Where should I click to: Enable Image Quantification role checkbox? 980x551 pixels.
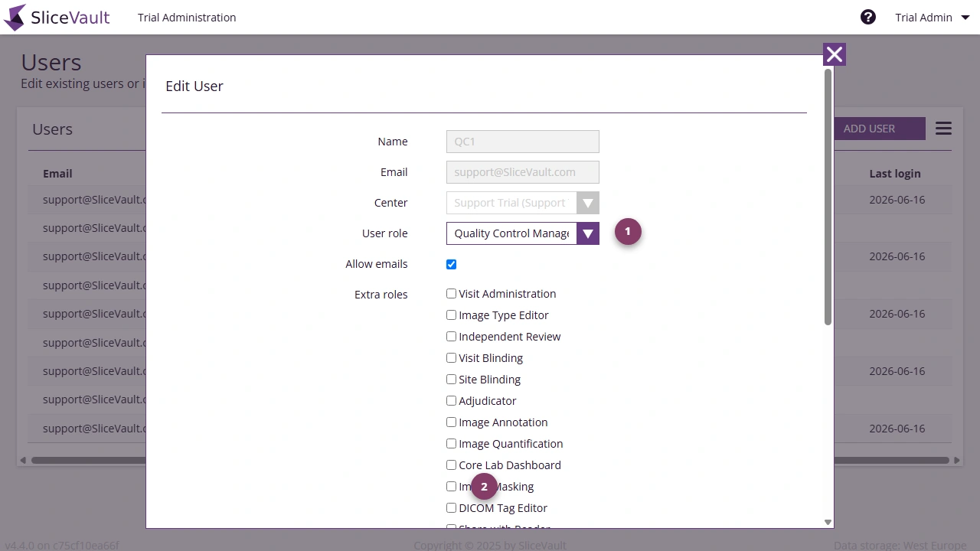[451, 444]
